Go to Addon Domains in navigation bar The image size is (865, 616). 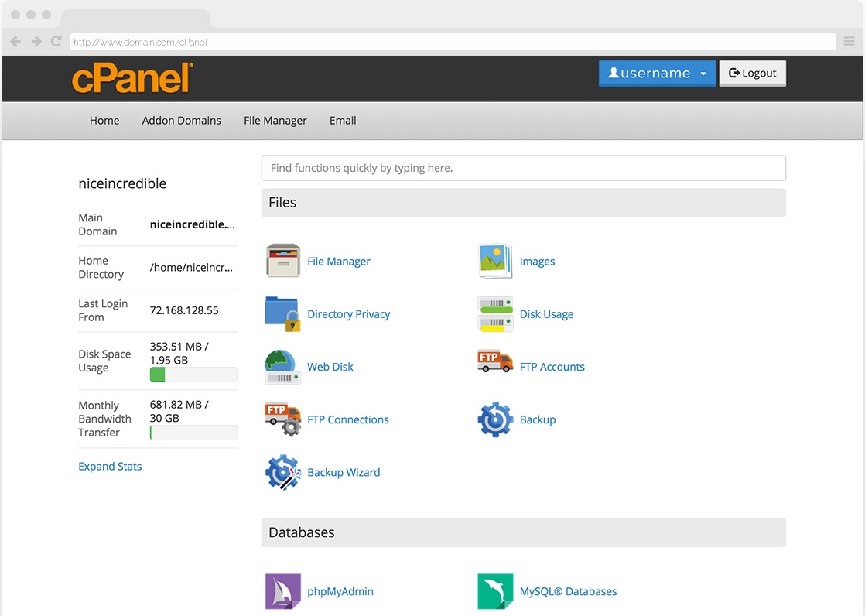pyautogui.click(x=181, y=121)
